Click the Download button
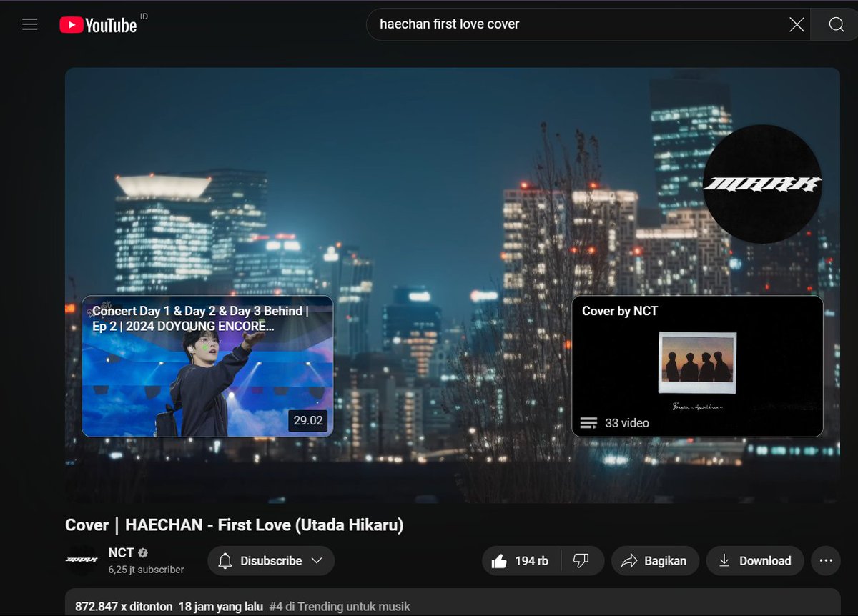Image resolution: width=858 pixels, height=616 pixels. point(755,561)
